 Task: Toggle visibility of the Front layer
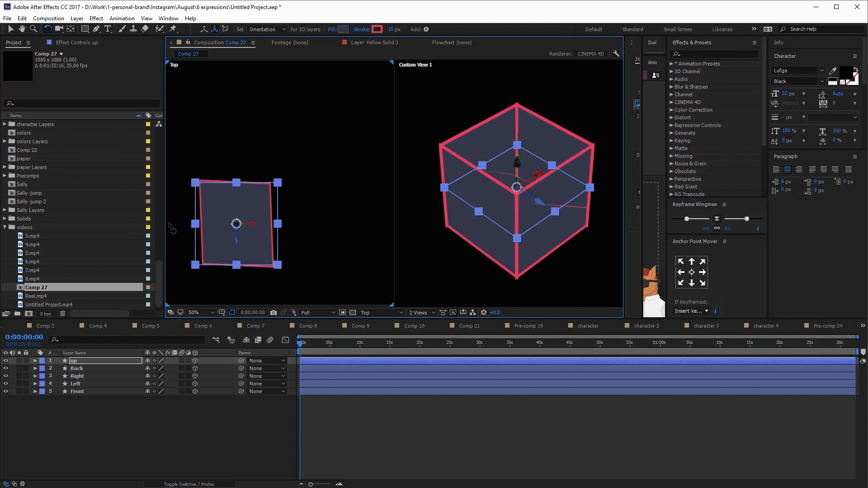[5, 391]
